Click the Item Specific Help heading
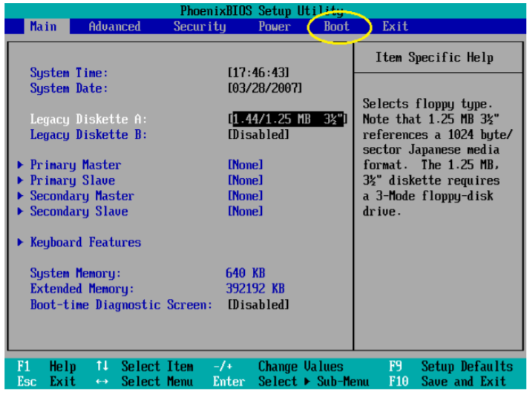This screenshot has width=532, height=394. tap(434, 57)
